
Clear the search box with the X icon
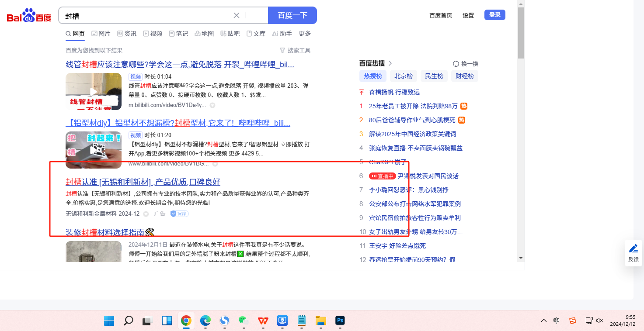237,15
